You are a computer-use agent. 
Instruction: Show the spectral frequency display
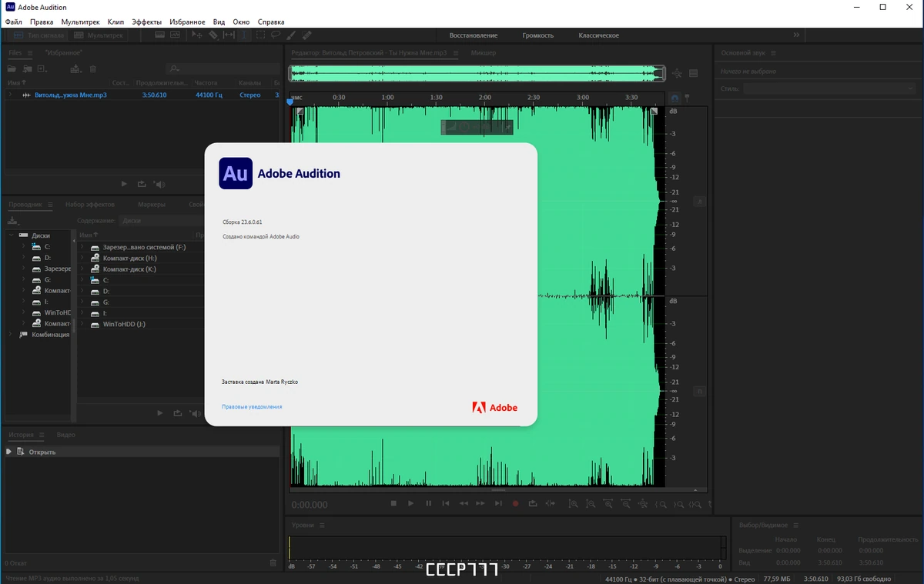click(159, 35)
